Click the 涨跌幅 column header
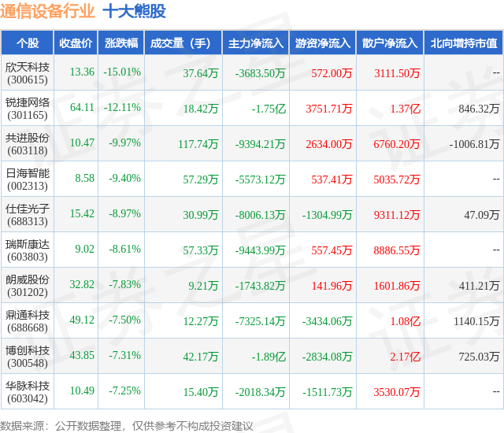Viewport: 504px width, 433px height. point(121,43)
